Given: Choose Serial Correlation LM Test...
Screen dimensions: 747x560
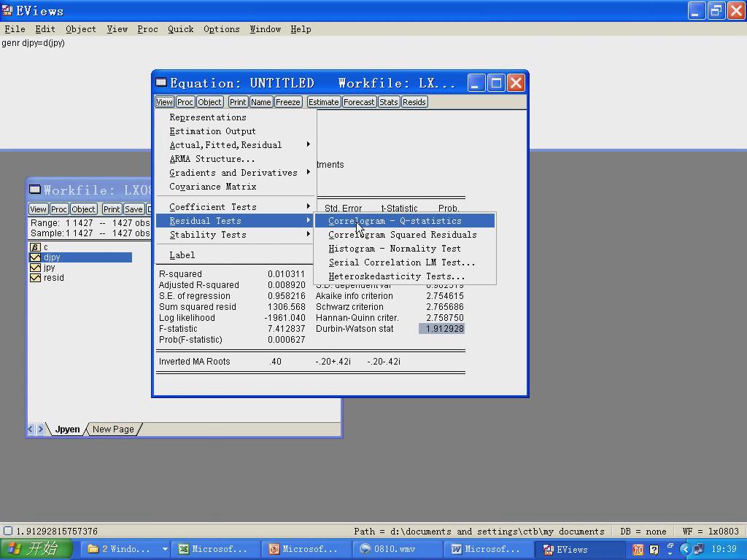Looking at the screenshot, I should (x=404, y=262).
